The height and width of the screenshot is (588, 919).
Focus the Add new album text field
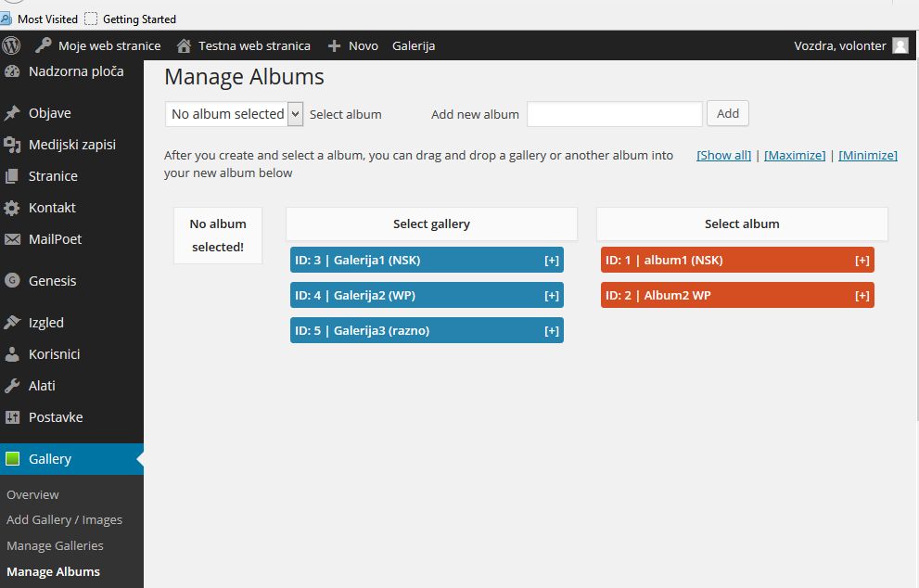click(614, 114)
